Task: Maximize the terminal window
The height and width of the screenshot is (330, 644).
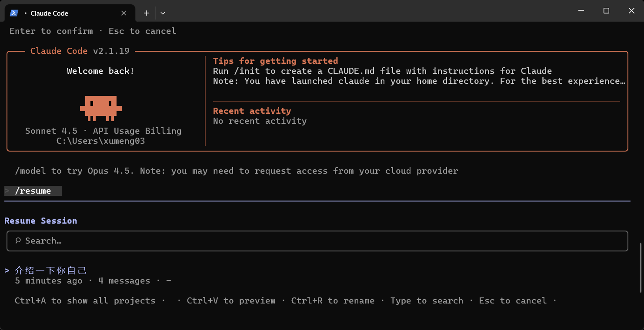Action: click(x=606, y=11)
